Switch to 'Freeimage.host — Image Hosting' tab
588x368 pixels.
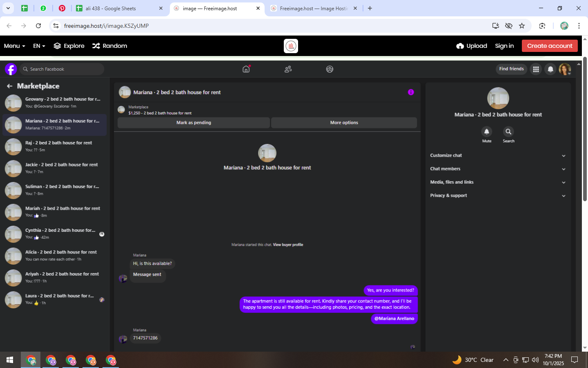314,8
